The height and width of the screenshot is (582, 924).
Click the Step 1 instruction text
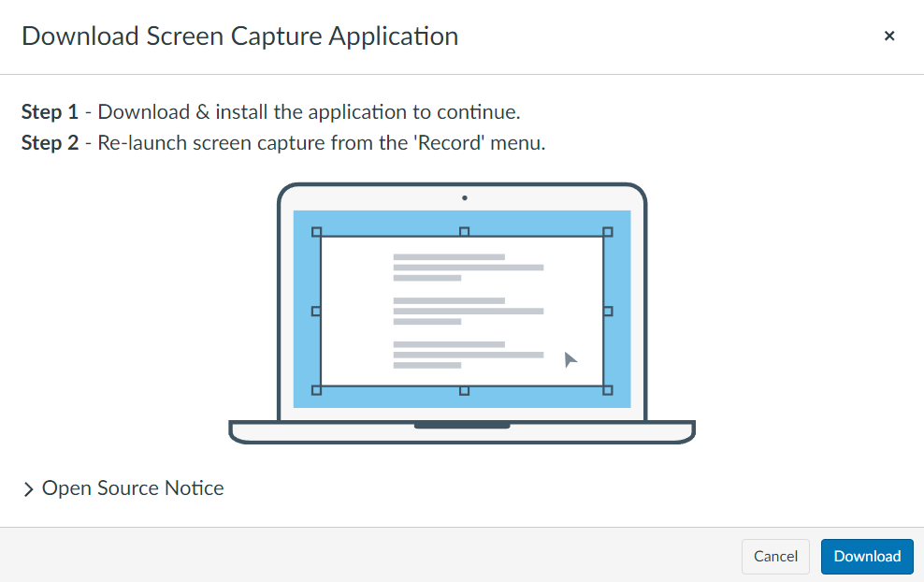[270, 112]
